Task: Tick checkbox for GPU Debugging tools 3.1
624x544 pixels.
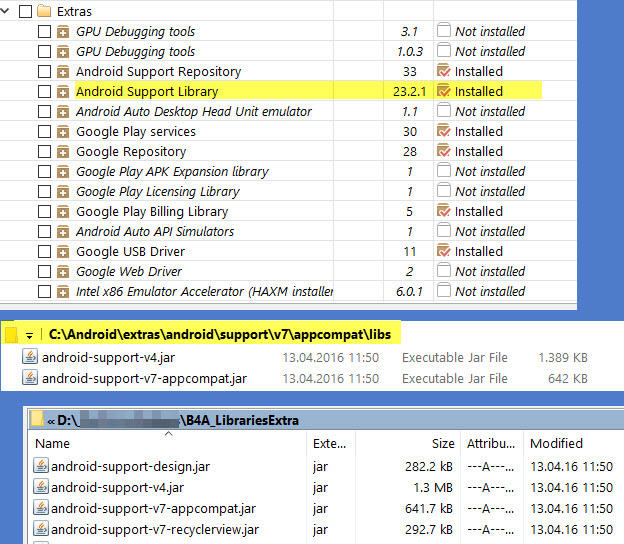Action: click(x=44, y=31)
